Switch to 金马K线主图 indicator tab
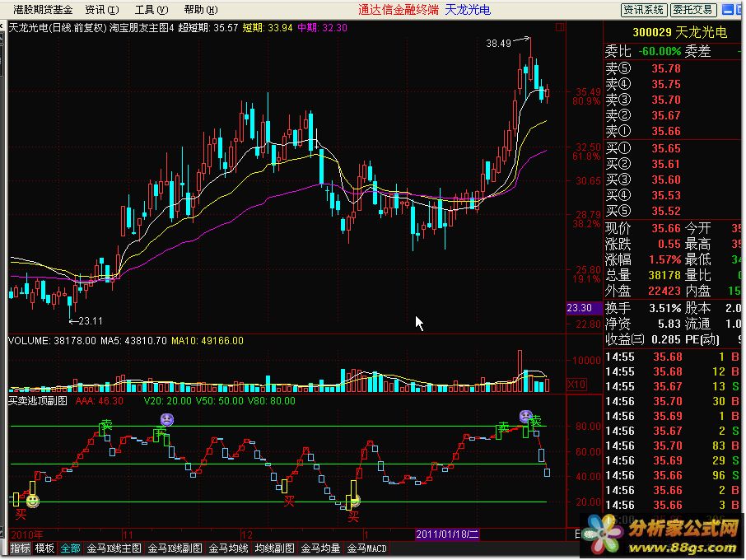 pyautogui.click(x=114, y=548)
